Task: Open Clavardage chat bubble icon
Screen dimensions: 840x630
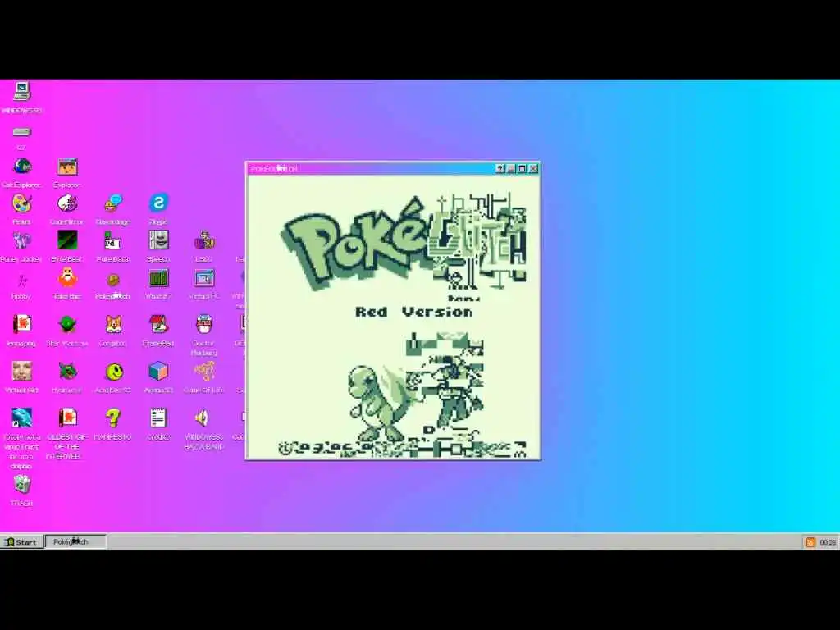Action: tap(113, 203)
